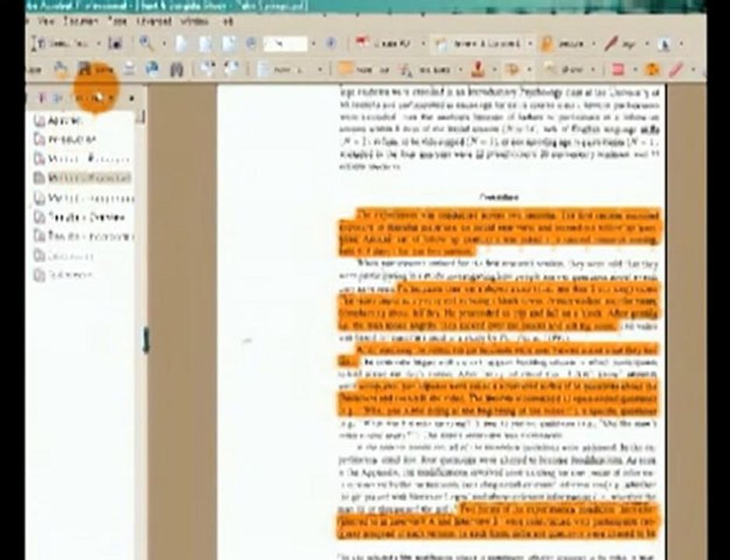This screenshot has width=730, height=560.
Task: Select the Select Text tool
Action: tap(60, 44)
